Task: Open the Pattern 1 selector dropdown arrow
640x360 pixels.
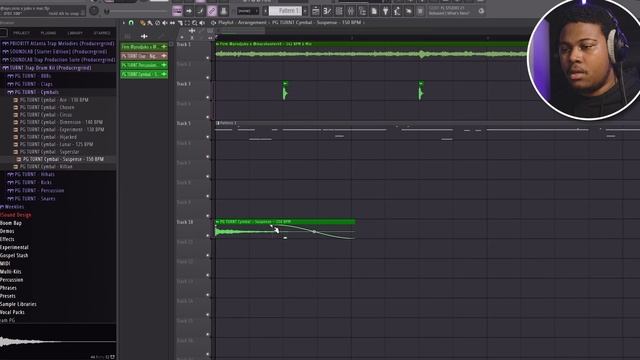Action: 305,11
